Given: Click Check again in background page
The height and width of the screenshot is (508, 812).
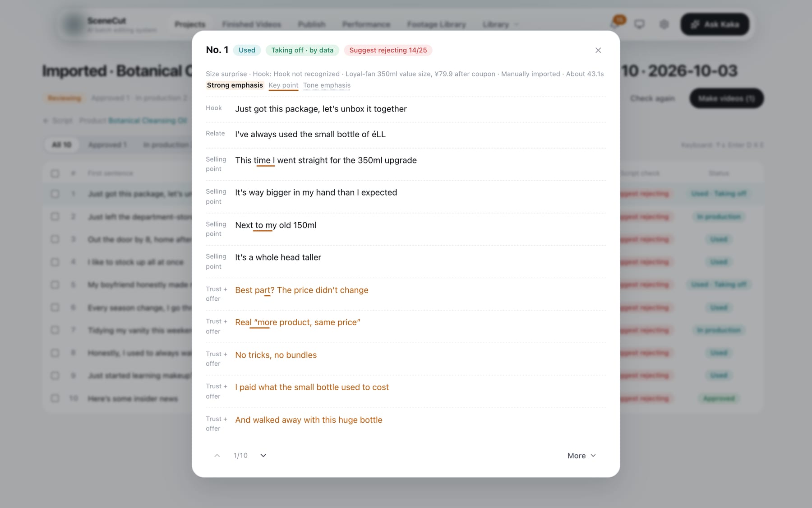Looking at the screenshot, I should coord(652,98).
